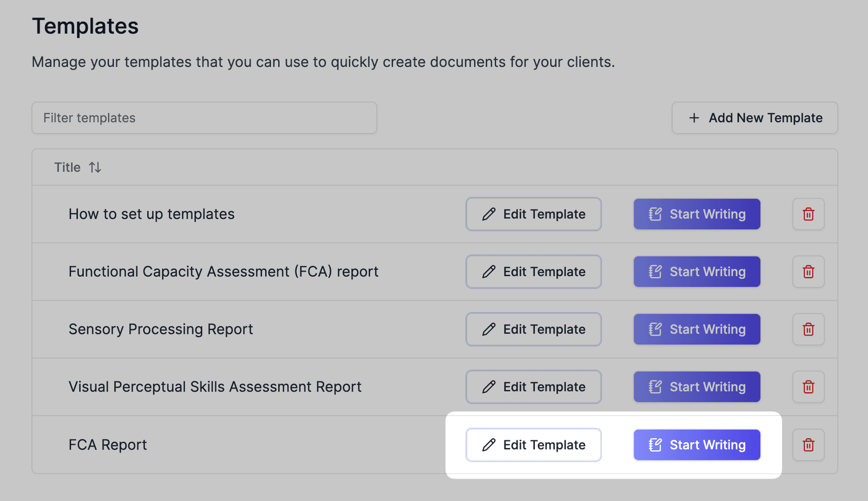
Task: Delete the Functional Capacity Assessment (FCA) report template
Action: (808, 272)
